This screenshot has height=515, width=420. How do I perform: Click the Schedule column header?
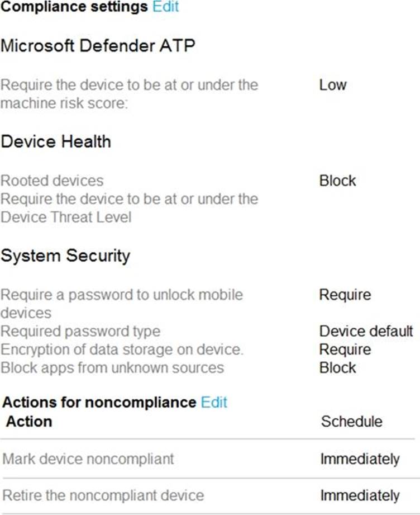click(x=351, y=422)
